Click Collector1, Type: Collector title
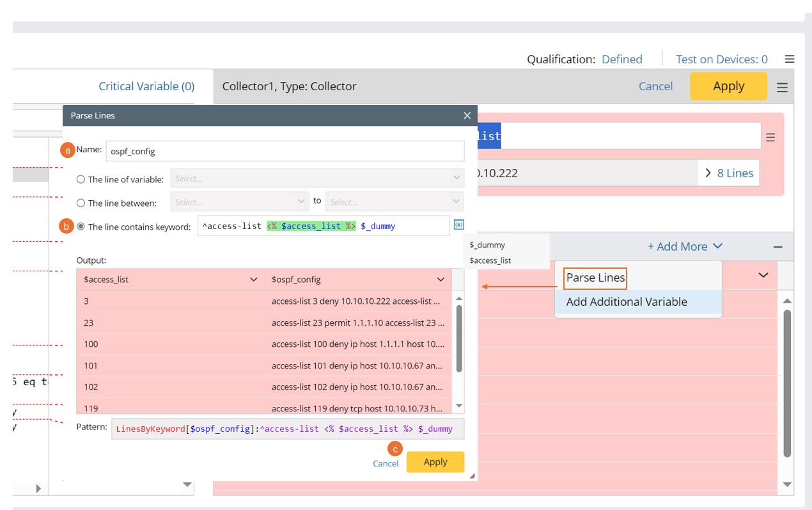812x510 pixels. point(289,86)
